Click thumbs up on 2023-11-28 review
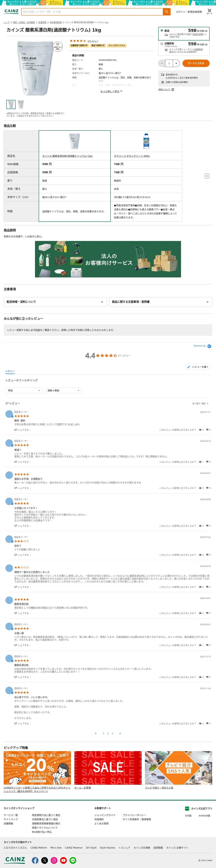This screenshot has width=216, height=868. pyautogui.click(x=200, y=723)
